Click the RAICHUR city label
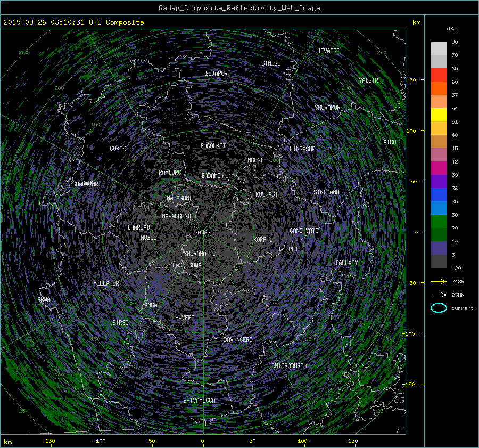 click(x=391, y=142)
